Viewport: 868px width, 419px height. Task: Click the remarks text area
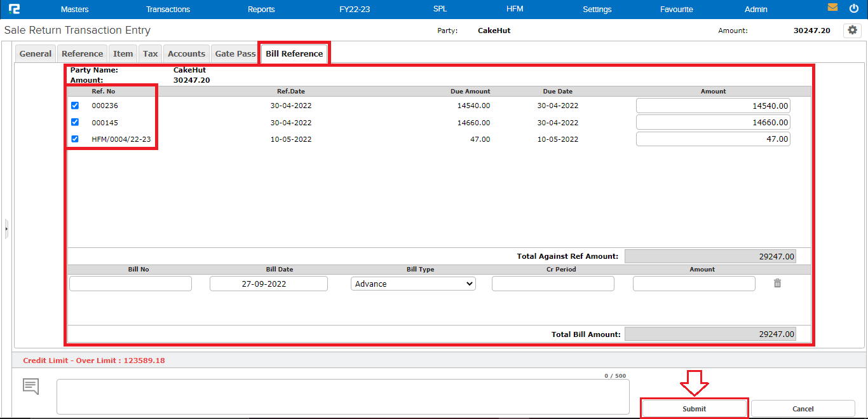click(342, 397)
